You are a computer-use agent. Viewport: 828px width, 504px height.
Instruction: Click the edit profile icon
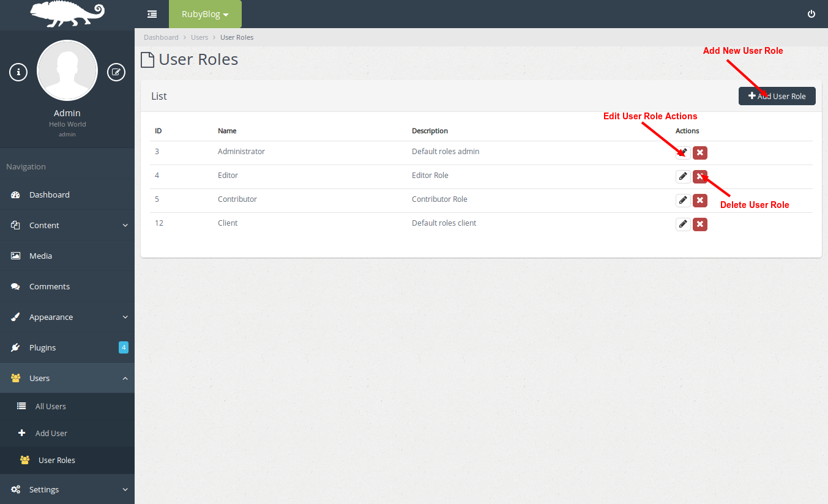[x=116, y=72]
